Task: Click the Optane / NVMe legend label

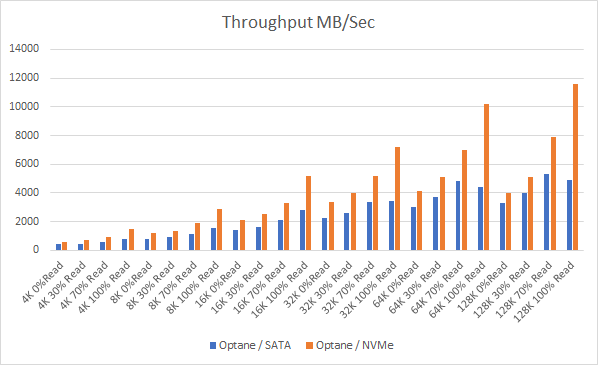Action: click(355, 345)
